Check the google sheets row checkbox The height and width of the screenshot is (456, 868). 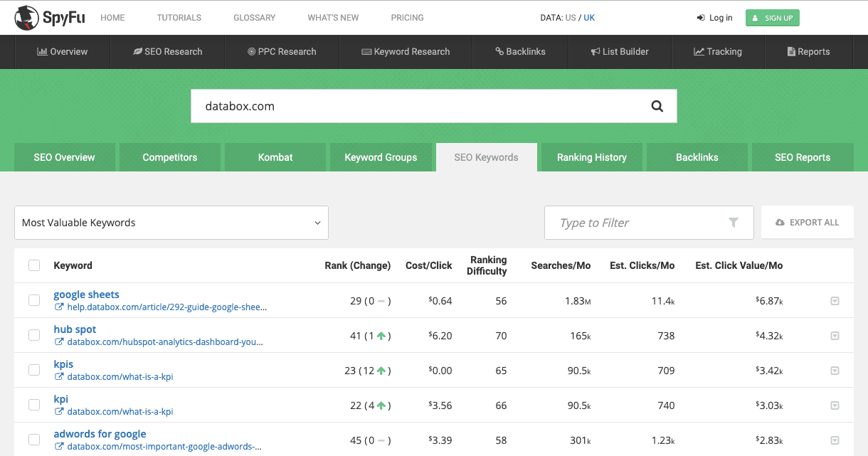point(34,301)
